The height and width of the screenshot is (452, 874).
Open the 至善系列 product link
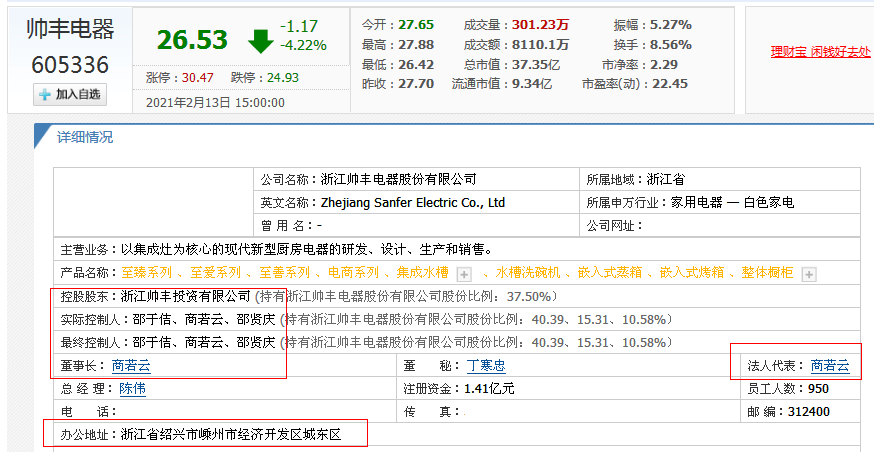pos(284,273)
